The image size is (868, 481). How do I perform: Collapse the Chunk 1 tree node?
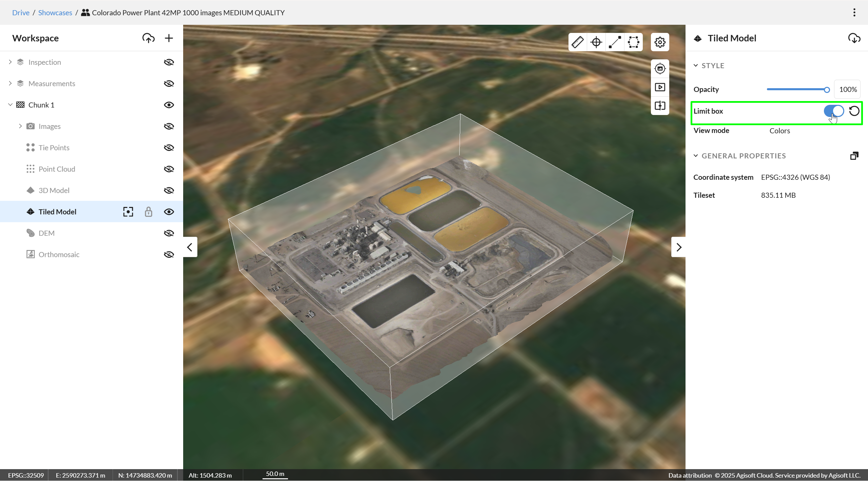[10, 105]
